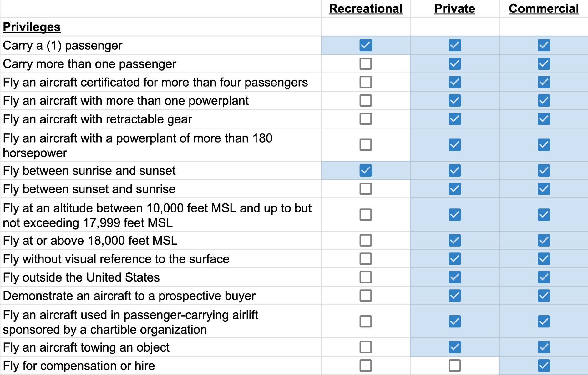Viewport: 588px width, 375px height.
Task: Click the Privileges heading cell
Action: (32, 27)
